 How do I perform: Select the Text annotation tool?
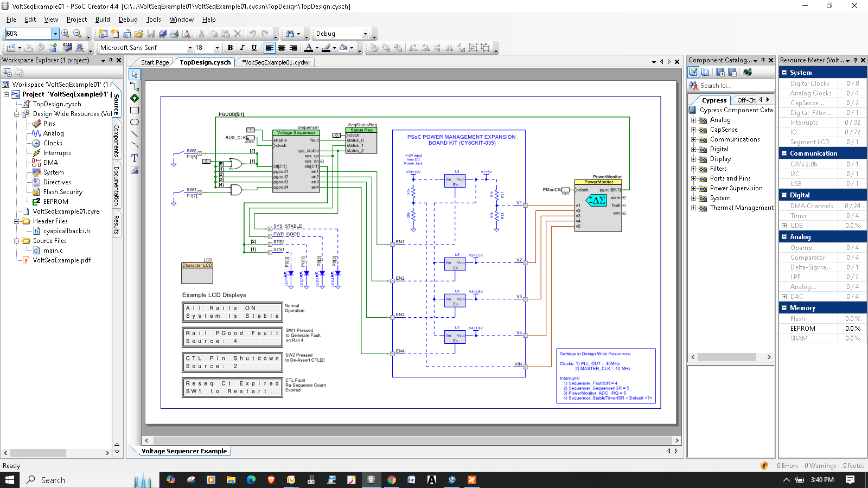tap(135, 158)
